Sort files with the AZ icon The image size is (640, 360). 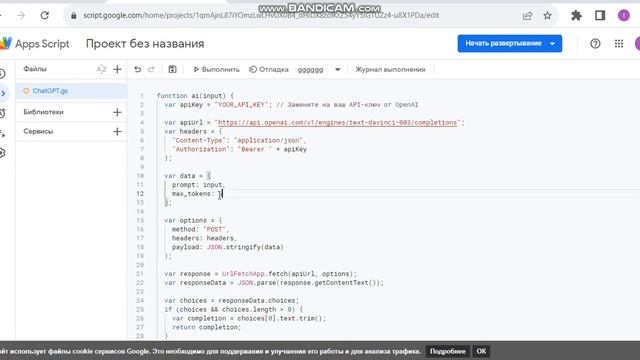pyautogui.click(x=101, y=69)
